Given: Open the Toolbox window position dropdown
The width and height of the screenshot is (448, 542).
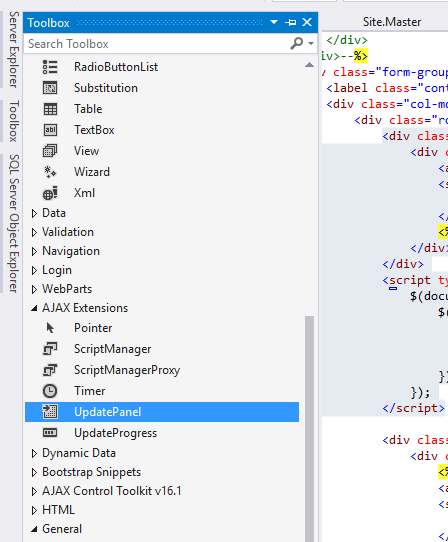Looking at the screenshot, I should point(274,22).
